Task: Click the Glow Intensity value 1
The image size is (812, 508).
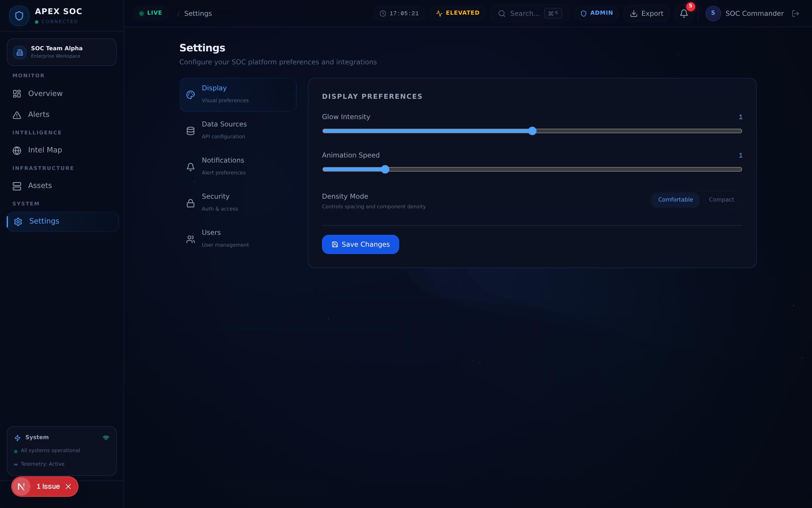Action: coord(741,117)
